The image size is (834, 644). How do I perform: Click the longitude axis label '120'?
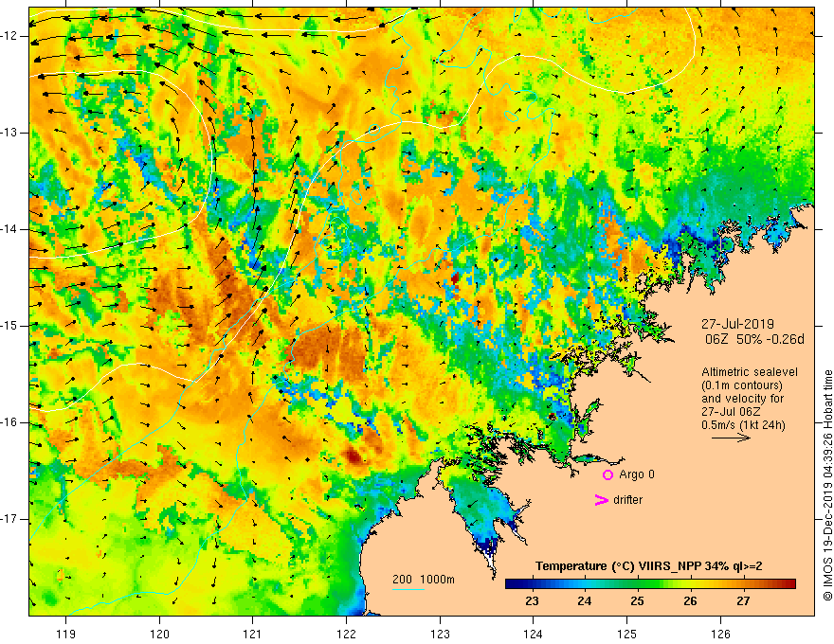click(x=159, y=634)
